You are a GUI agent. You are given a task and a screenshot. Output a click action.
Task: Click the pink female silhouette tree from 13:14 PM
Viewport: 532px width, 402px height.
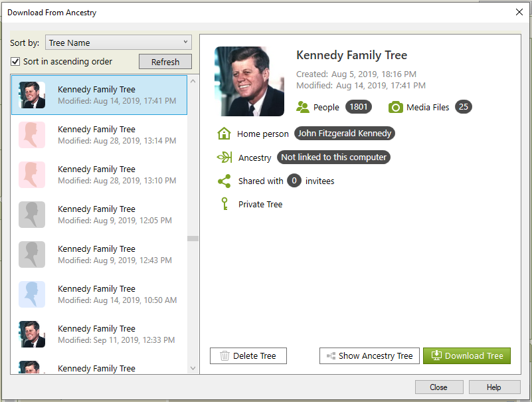(32, 135)
